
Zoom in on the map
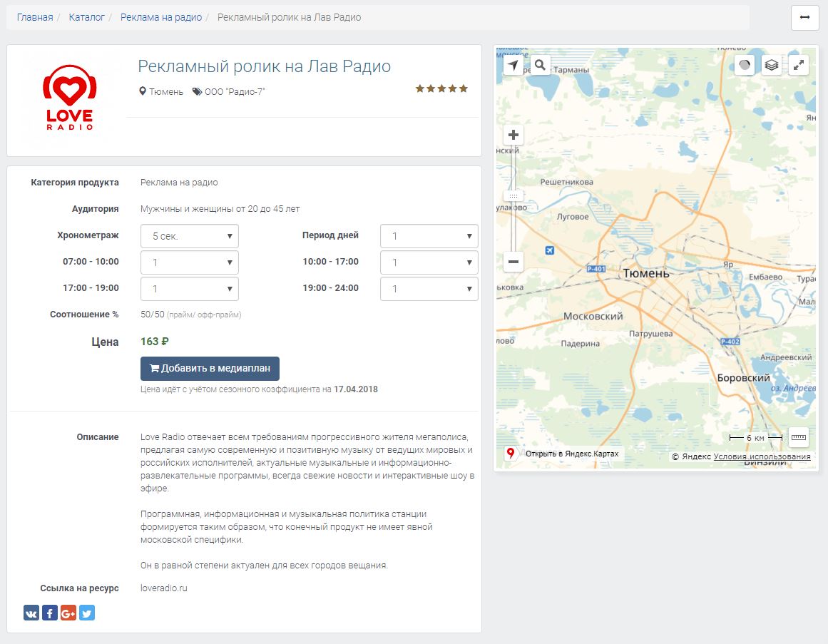[x=513, y=135]
